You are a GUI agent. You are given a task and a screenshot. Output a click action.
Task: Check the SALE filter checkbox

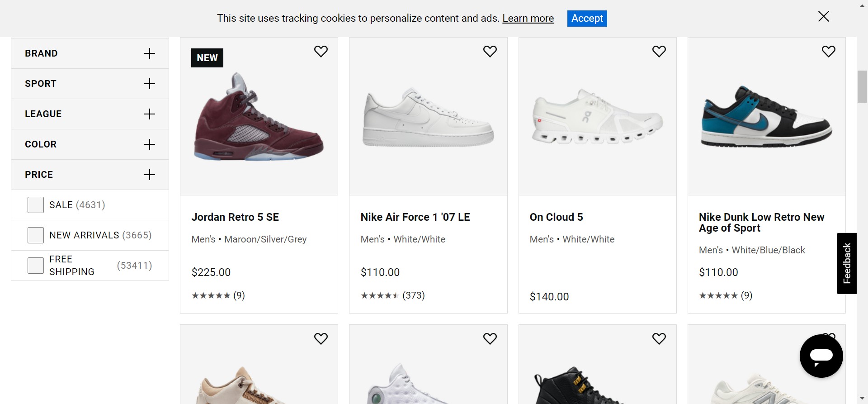pyautogui.click(x=36, y=205)
